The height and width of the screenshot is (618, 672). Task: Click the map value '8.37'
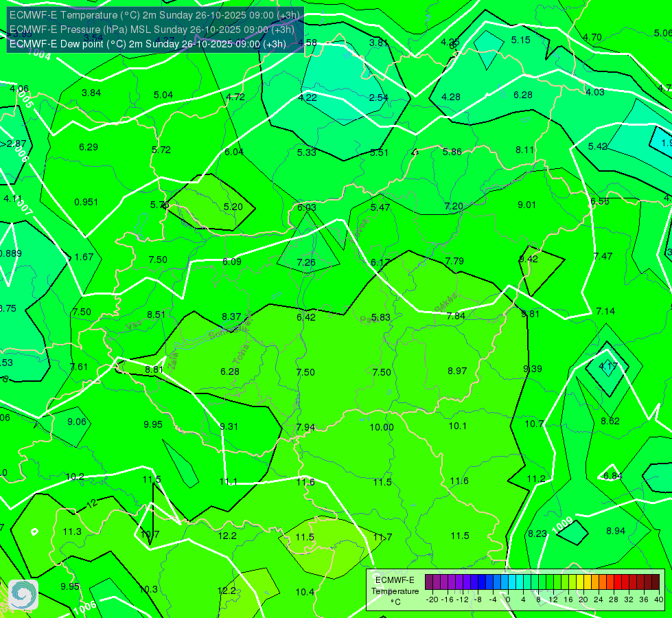[231, 317]
